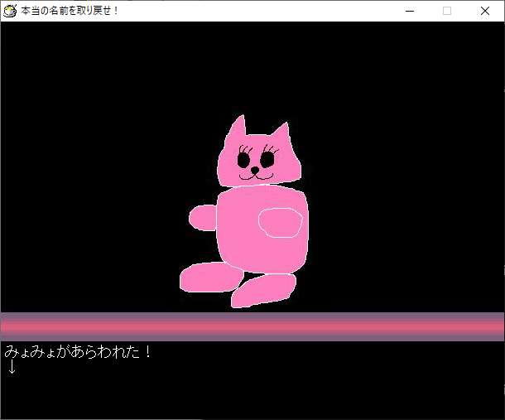Image resolution: width=505 pixels, height=420 pixels.
Task: Click the message みょみょがあらわれた！
Action: (x=77, y=352)
